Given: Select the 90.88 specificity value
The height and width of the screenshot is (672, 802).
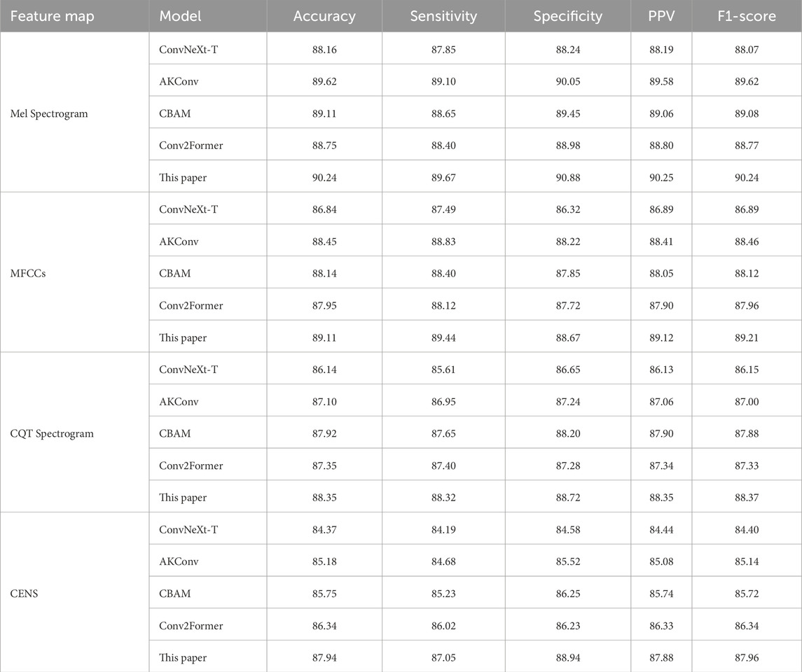Looking at the screenshot, I should [x=567, y=178].
